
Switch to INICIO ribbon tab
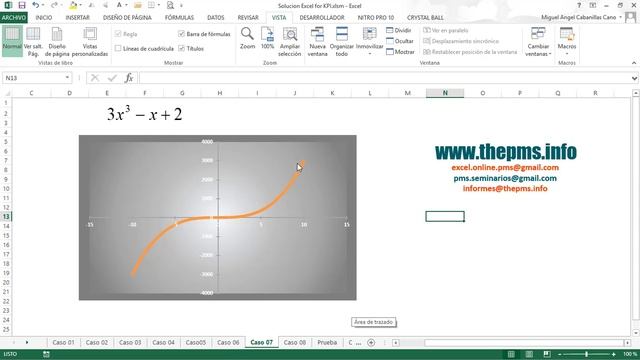tap(44, 18)
